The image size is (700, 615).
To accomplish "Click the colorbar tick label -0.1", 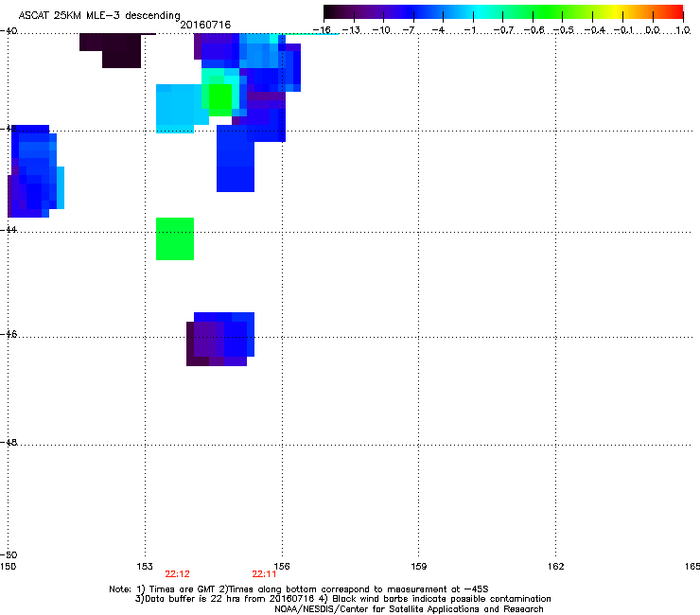I will click(x=623, y=30).
